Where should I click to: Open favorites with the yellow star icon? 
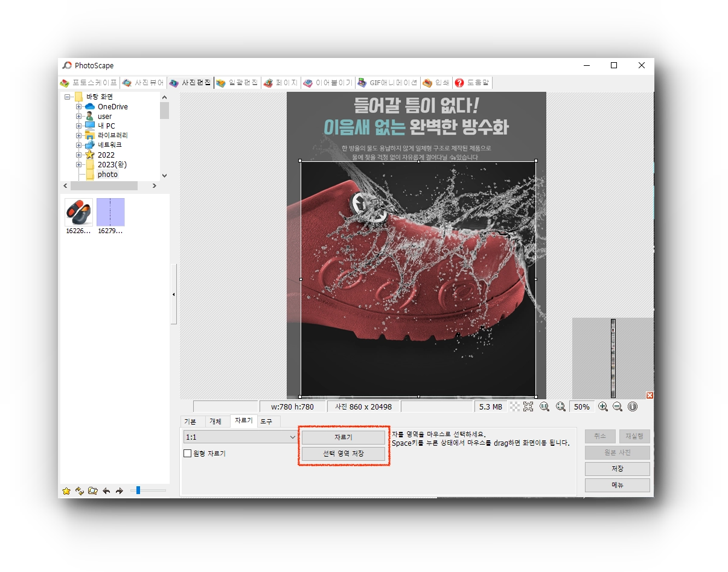66,490
